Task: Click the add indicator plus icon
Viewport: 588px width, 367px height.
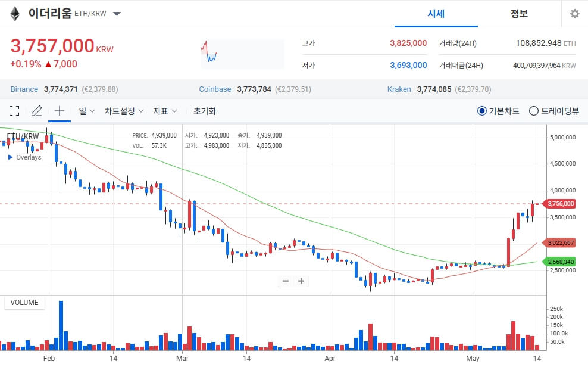Action: 58,111
